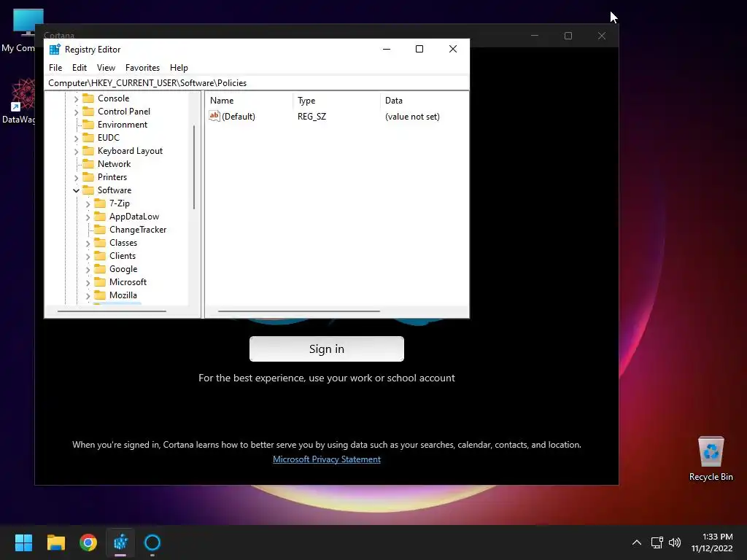
Task: Select the Microsoft folder icon
Action: click(x=99, y=282)
